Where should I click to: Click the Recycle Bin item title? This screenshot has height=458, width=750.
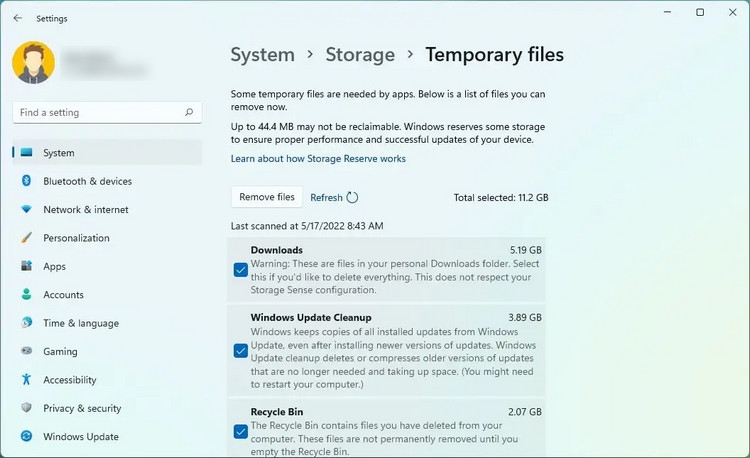(x=276, y=412)
